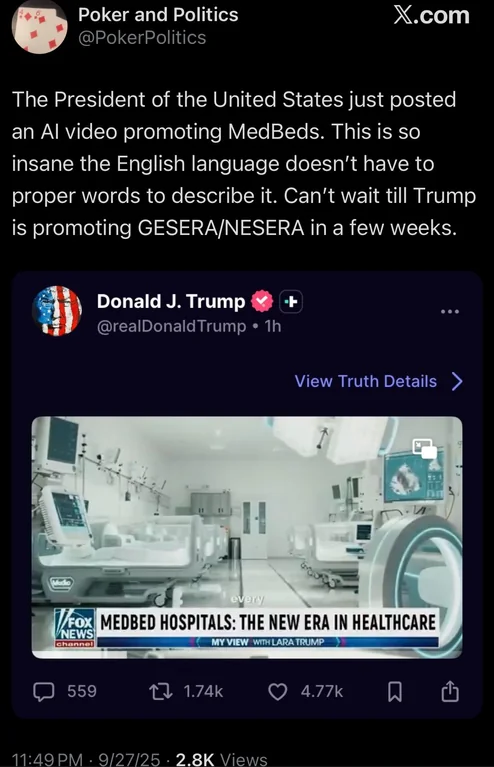Play the MedBed Hospitals video thumbnail
The image size is (494, 767).
click(x=247, y=537)
